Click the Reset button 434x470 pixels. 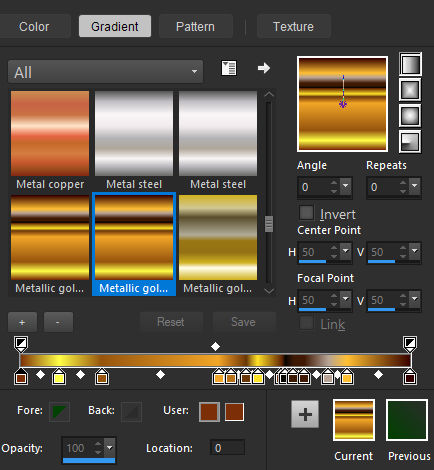pos(171,322)
